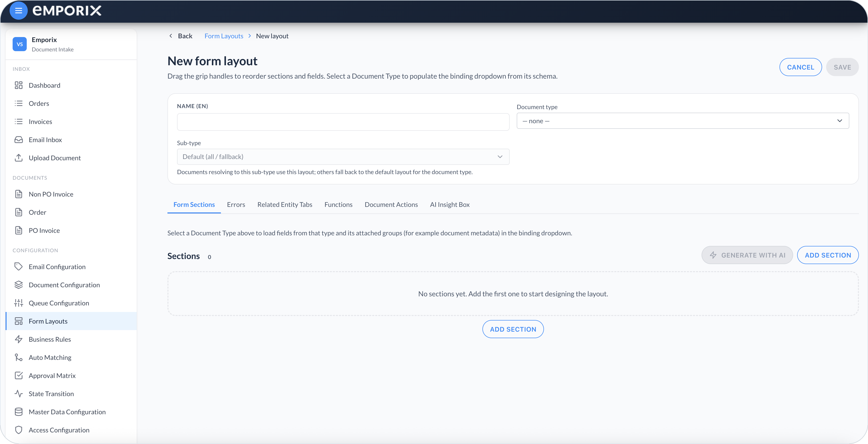This screenshot has height=444, width=868.
Task: Click the Email Inbox tray icon
Action: [x=18, y=140]
